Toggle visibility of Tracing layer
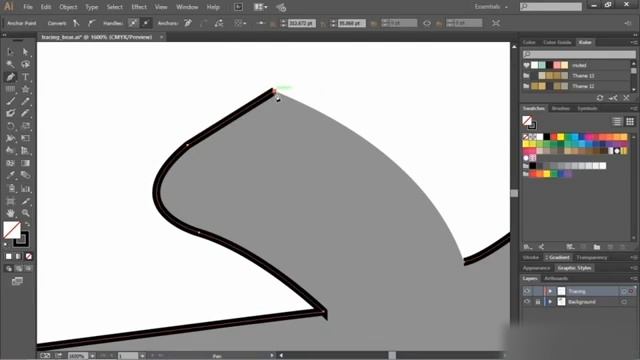Viewport: 640px width, 360px height. (527, 291)
